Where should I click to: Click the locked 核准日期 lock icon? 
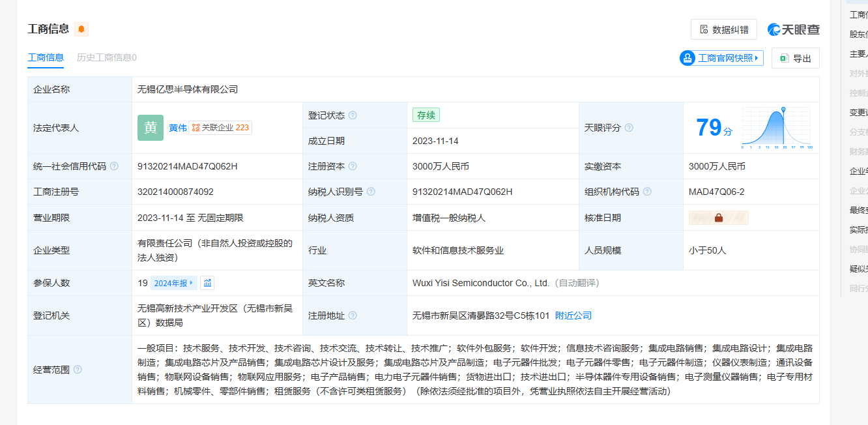click(x=719, y=218)
